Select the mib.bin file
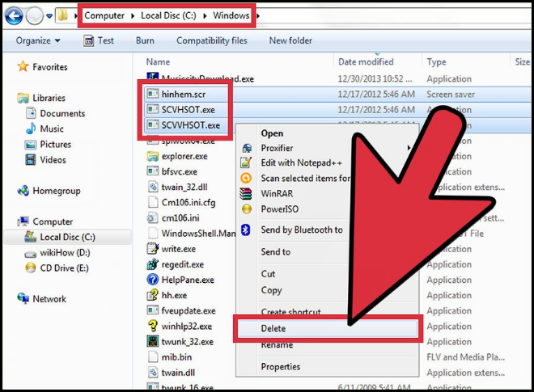Viewport: 534px width, 392px height. tap(176, 357)
